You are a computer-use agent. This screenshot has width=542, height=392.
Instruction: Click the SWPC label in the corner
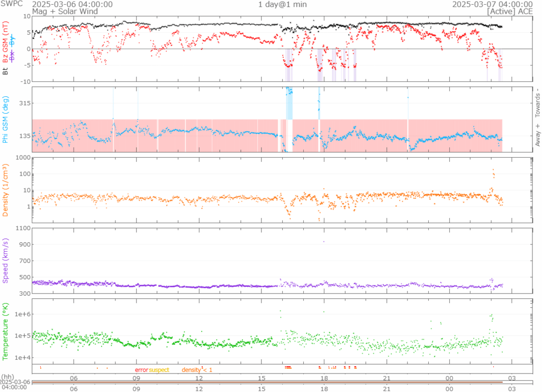(13, 4)
